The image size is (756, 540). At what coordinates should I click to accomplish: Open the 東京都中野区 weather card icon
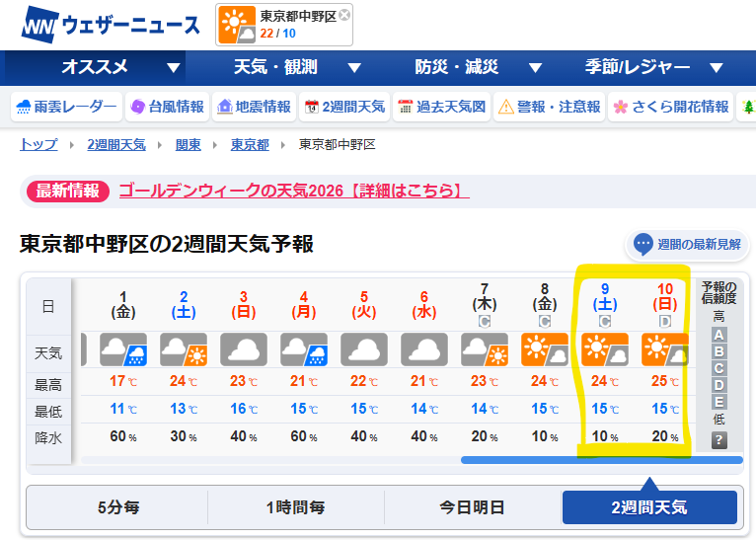point(237,25)
